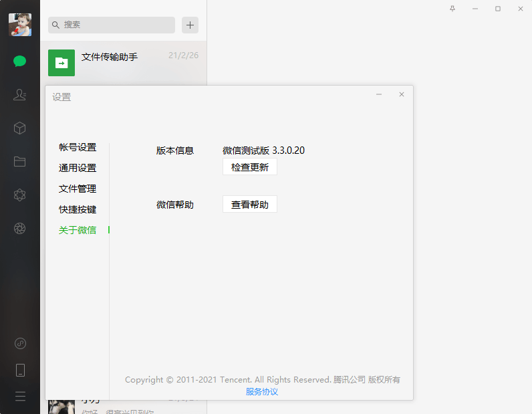Image resolution: width=532 pixels, height=414 pixels.
Task: Switch to the 通用设置 tab
Action: [78, 168]
